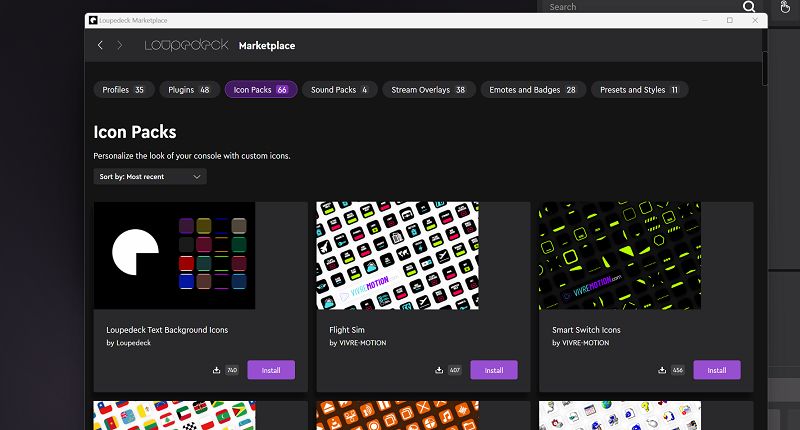Click the touch hand icon in background window
800x430 pixels.
(785, 7)
